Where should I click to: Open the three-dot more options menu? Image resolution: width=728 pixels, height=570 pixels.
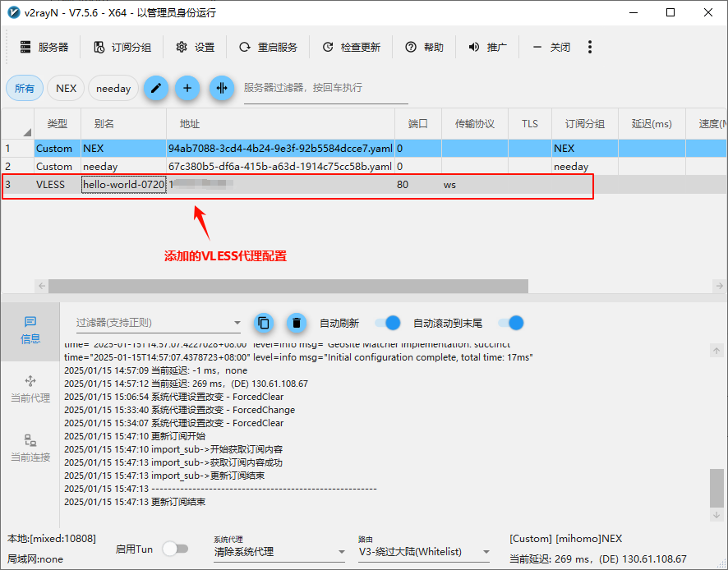pos(590,48)
